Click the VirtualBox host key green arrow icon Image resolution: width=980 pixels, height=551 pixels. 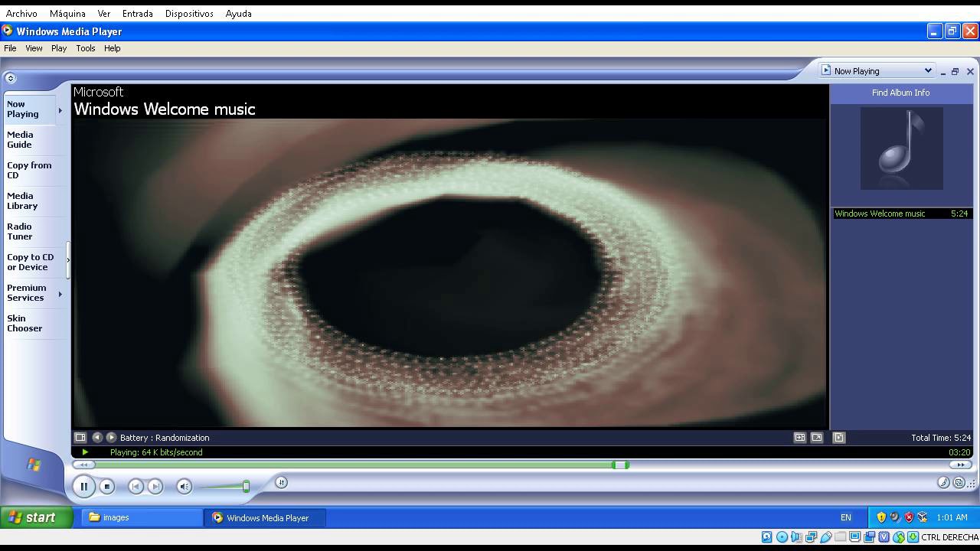point(913,537)
